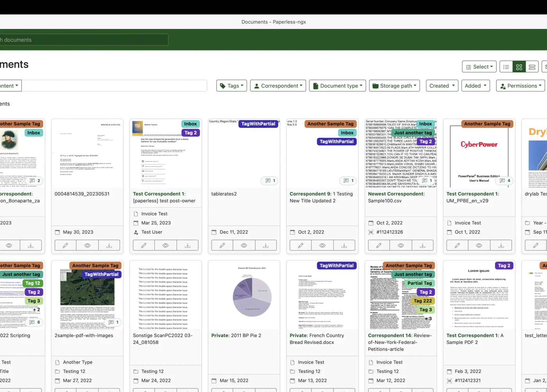This screenshot has width=547, height=392.
Task: Preview the Sample100.csv document
Action: pos(401,245)
